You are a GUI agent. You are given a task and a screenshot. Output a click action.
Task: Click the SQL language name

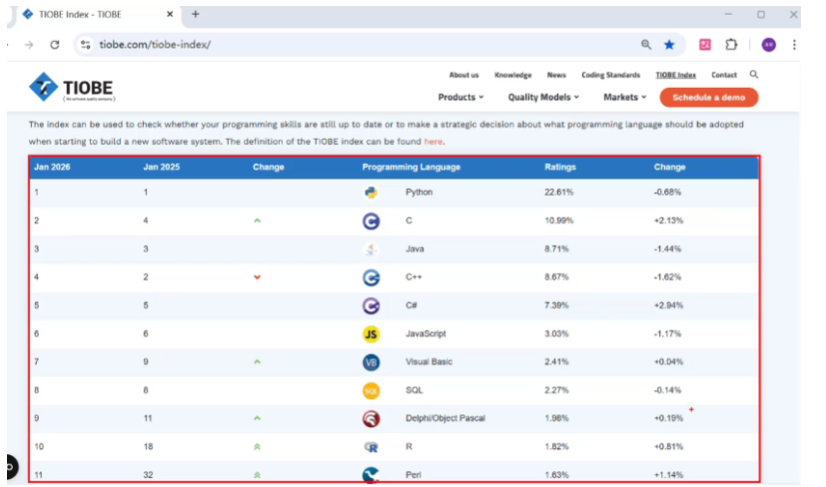tap(414, 391)
